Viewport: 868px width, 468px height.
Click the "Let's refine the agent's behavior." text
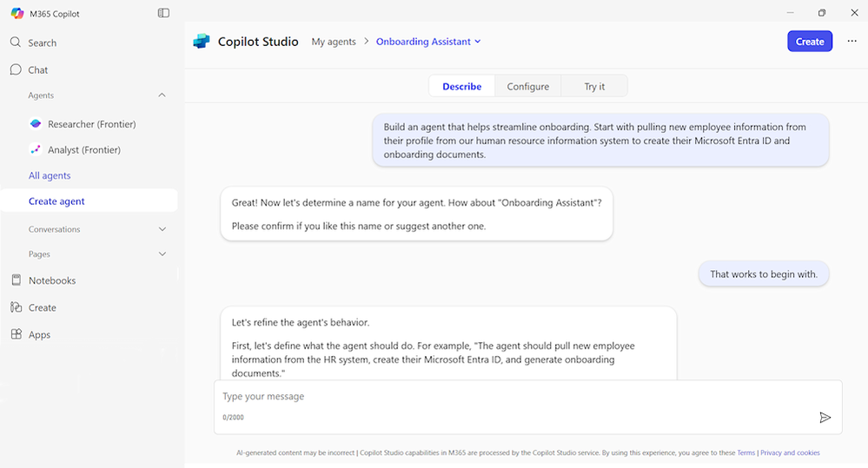click(x=300, y=322)
